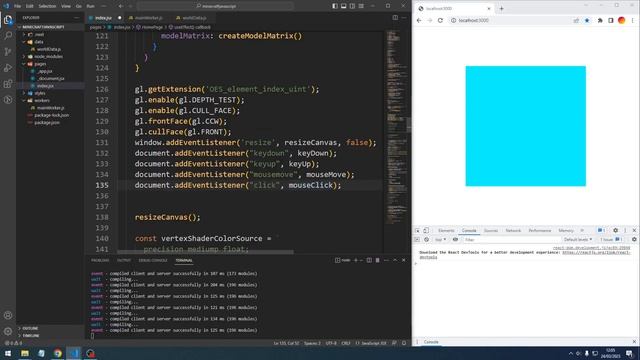Switch to the PROBLEMS panel tab
The width and height of the screenshot is (640, 360).
point(100,260)
